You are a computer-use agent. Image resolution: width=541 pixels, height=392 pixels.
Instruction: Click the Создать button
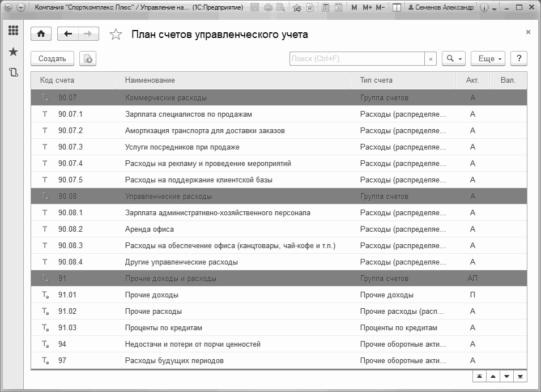coord(52,59)
